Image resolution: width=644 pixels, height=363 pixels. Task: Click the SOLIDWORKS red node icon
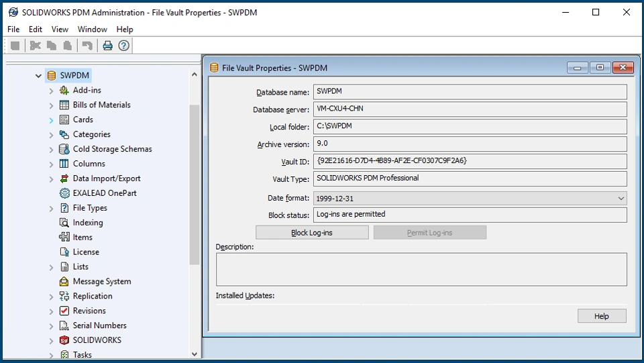(64, 340)
